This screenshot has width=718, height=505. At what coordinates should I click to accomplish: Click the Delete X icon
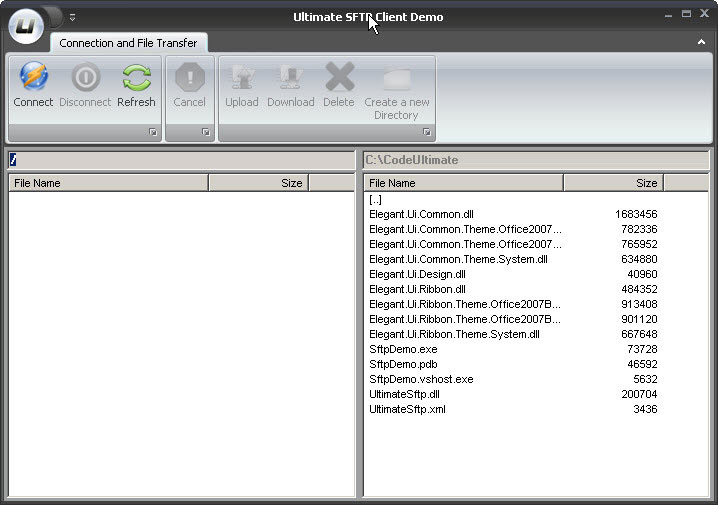coord(339,76)
